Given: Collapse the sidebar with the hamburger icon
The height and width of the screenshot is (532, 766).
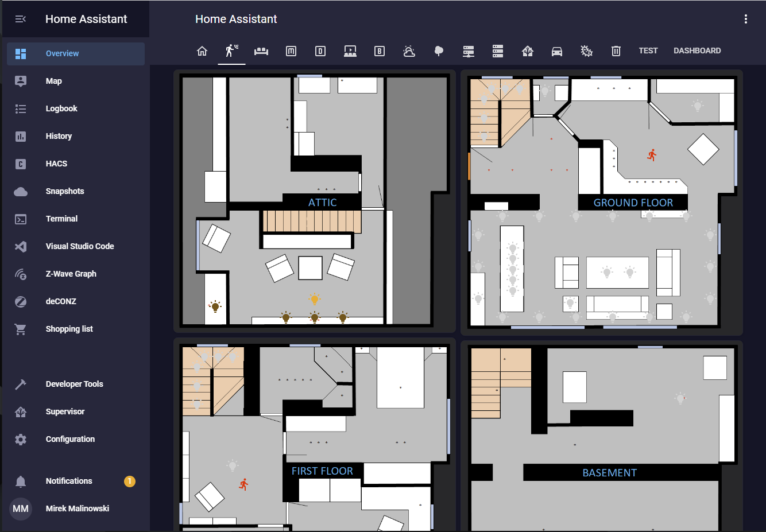Looking at the screenshot, I should tap(21, 19).
